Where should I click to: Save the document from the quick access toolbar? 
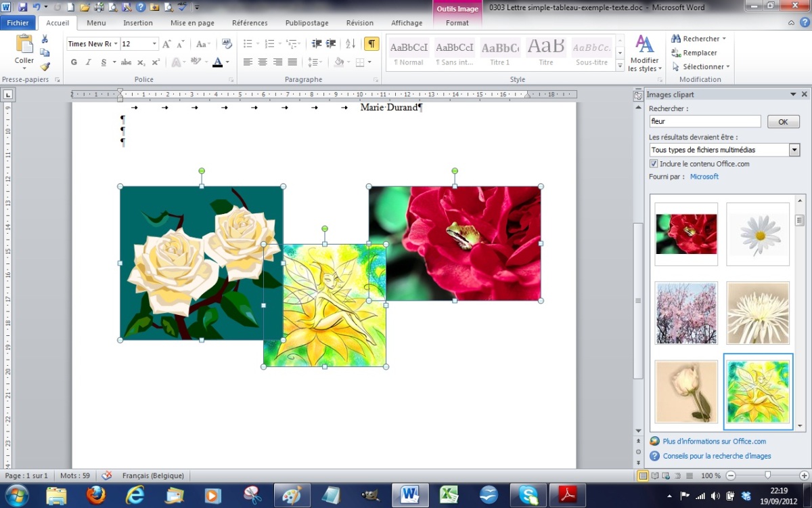click(23, 7)
